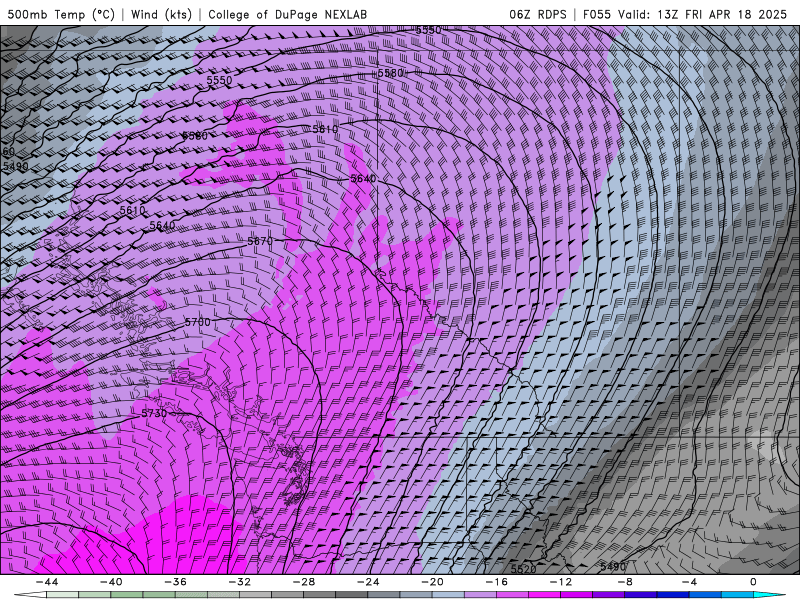
Task: Click the -36 value on the color scale
Action: coord(175,582)
